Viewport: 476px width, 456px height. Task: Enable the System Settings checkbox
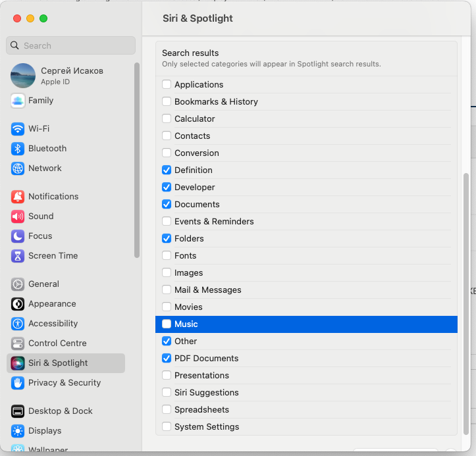pyautogui.click(x=167, y=426)
